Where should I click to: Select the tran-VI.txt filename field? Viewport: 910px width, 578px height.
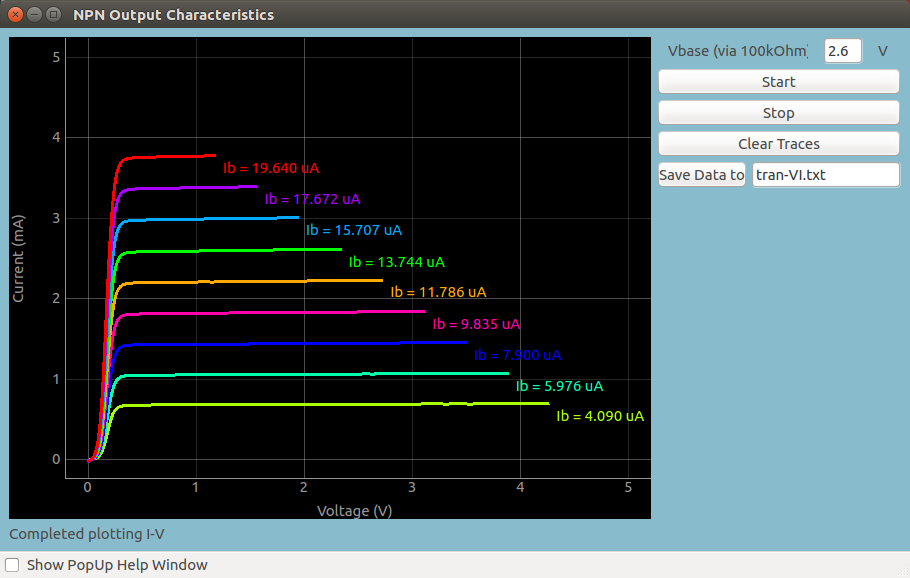(x=825, y=175)
